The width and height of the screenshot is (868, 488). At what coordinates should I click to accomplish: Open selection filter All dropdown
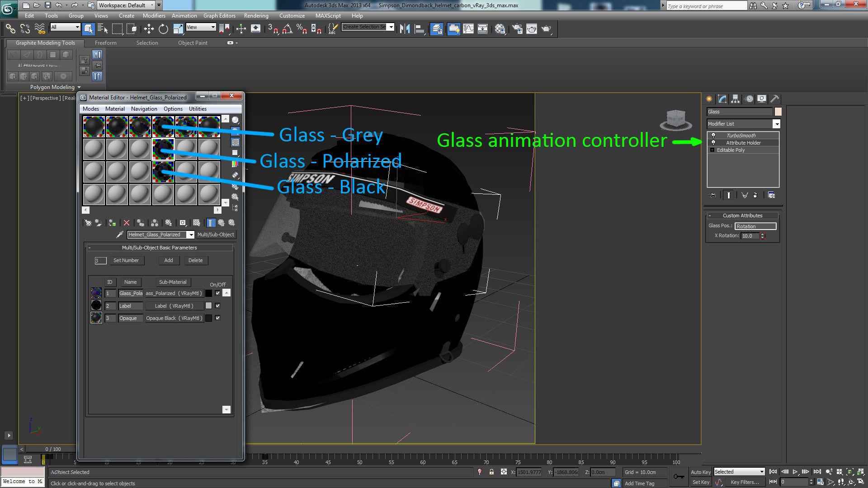65,27
